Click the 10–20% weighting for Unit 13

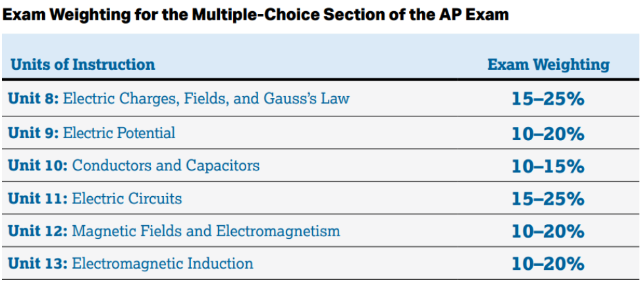[548, 263]
